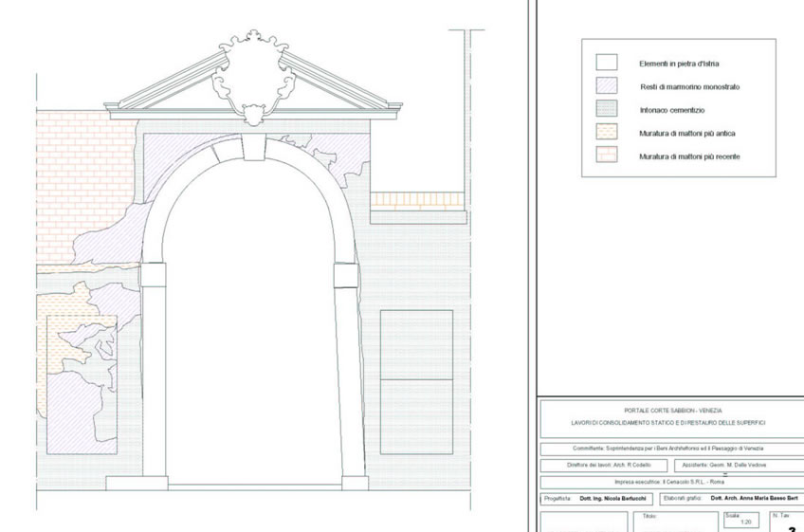This screenshot has width=804, height=532.
Task: Click the 'Elaborati grafici' label
Action: tap(682, 499)
